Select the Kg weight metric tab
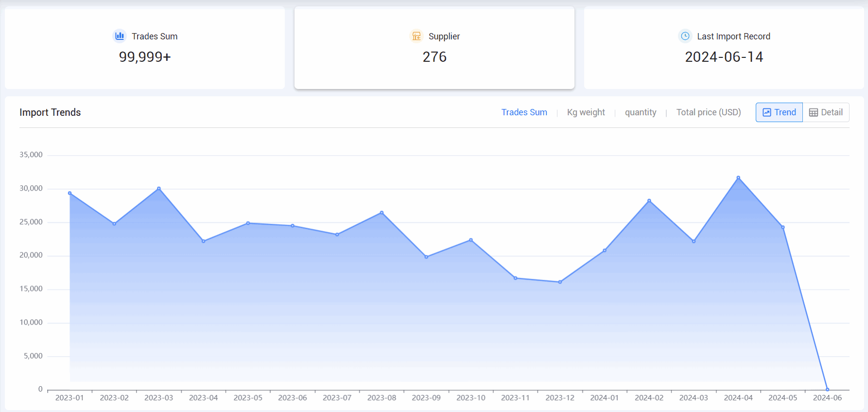Screen dimensions: 868x412 586,112
